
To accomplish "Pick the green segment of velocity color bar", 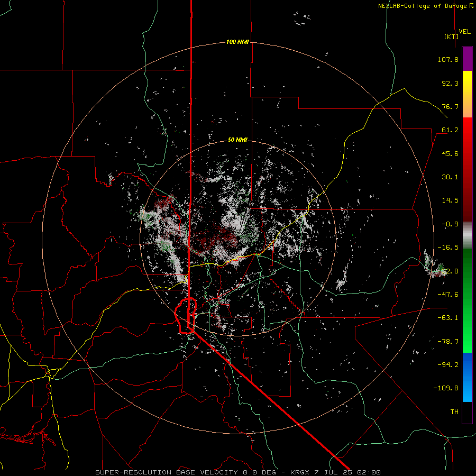I will 467,300.
